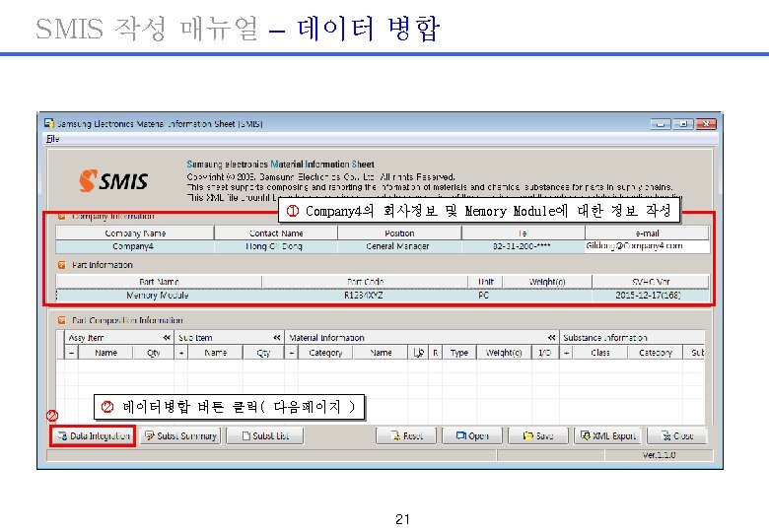Click the Contact Name column header

(x=276, y=233)
